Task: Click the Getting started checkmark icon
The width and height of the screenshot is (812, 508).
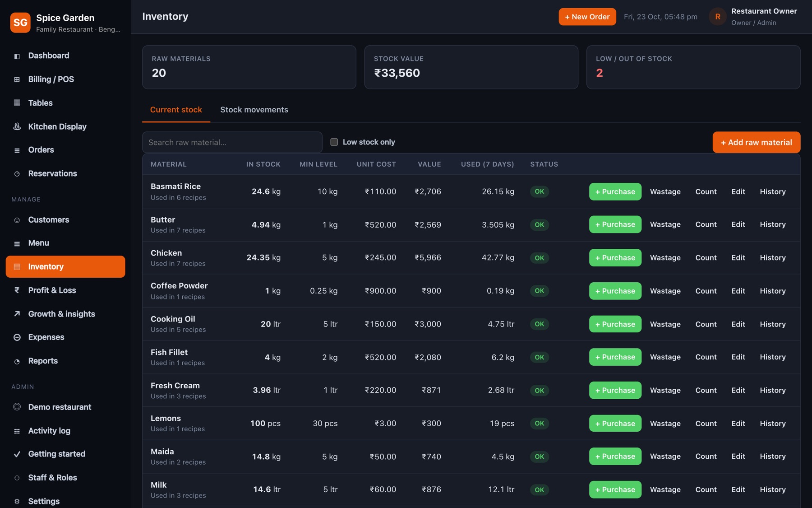Action: point(17,454)
